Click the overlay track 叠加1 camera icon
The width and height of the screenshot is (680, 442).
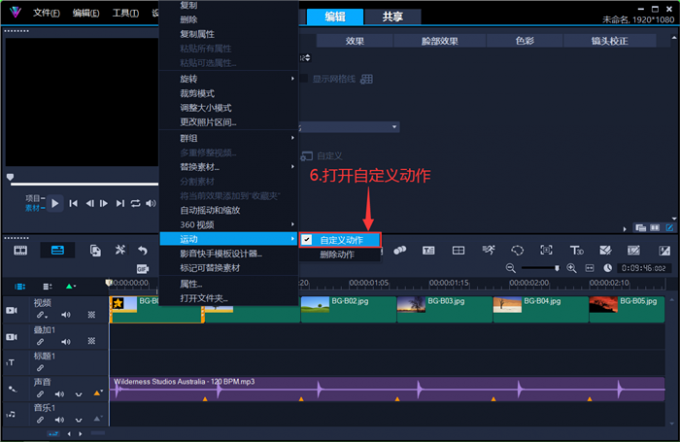tap(12, 337)
